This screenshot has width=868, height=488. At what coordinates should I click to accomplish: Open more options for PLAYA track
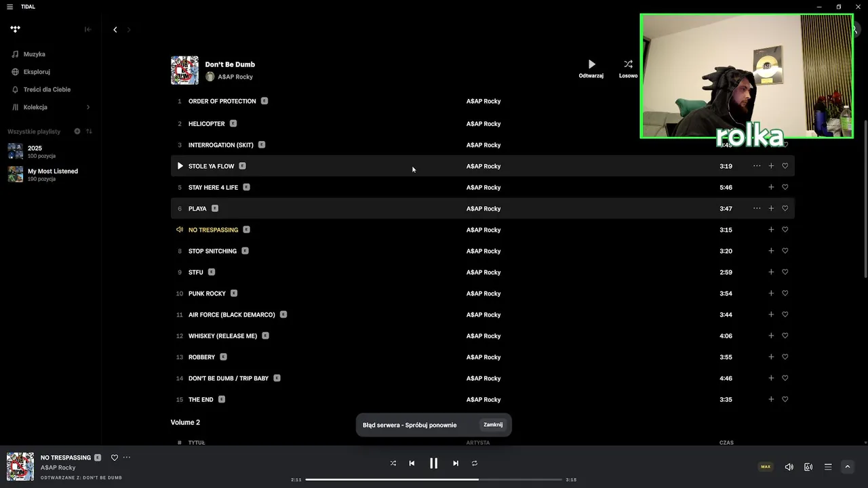click(x=757, y=209)
